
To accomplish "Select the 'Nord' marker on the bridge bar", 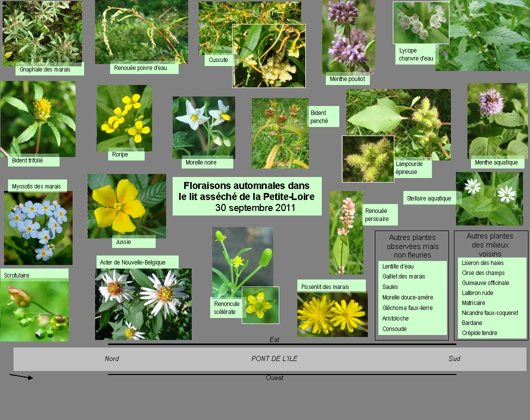I will (112, 358).
